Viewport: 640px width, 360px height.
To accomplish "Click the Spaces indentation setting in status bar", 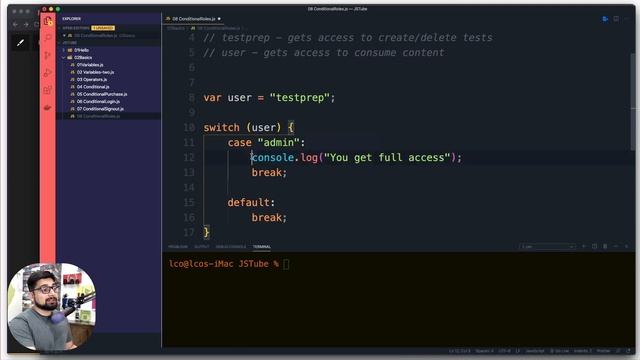I will [x=484, y=351].
